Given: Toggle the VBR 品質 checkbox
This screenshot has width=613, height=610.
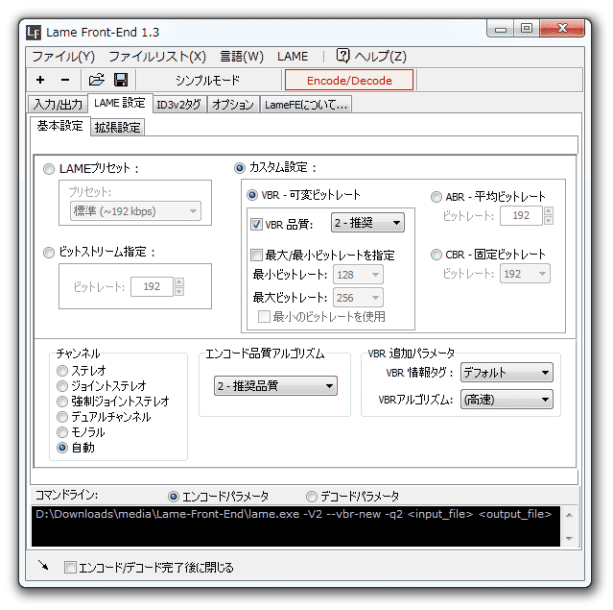Looking at the screenshot, I should (x=256, y=224).
